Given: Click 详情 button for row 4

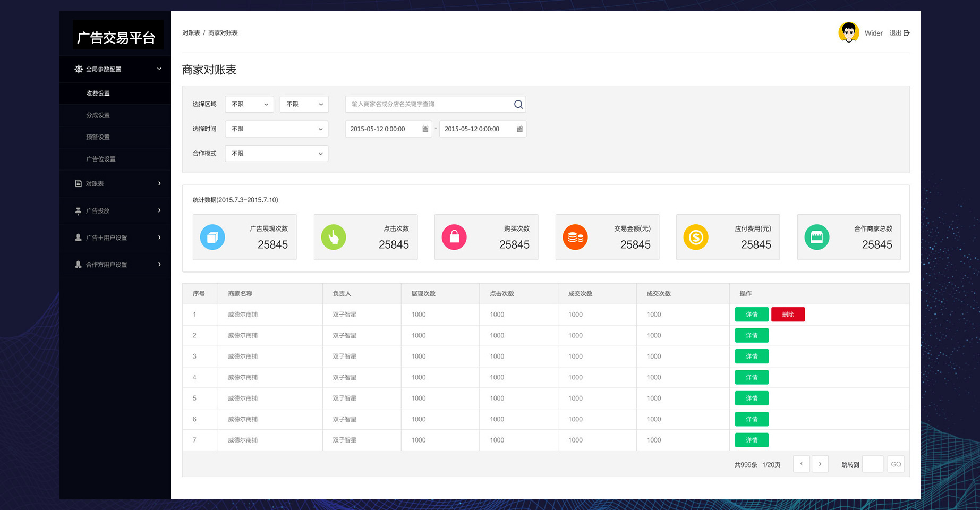Looking at the screenshot, I should tap(752, 378).
